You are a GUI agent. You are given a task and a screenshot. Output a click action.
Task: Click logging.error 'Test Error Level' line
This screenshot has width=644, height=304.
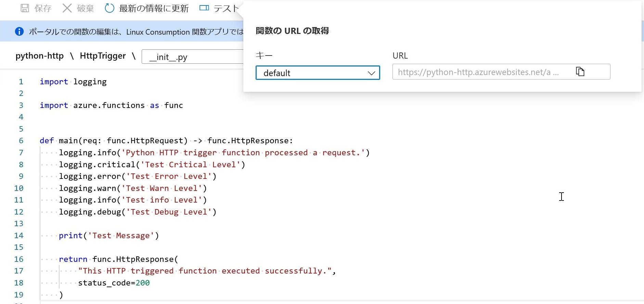tap(138, 176)
